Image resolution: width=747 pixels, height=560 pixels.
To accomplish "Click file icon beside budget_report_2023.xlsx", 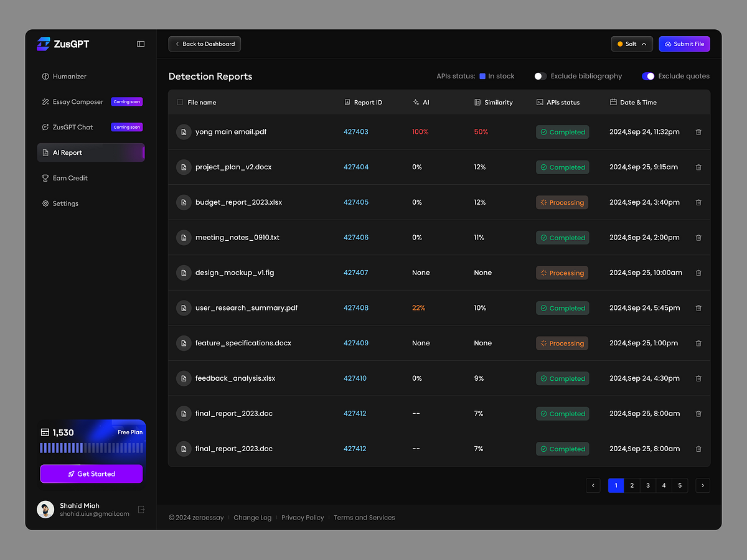I will click(x=184, y=202).
